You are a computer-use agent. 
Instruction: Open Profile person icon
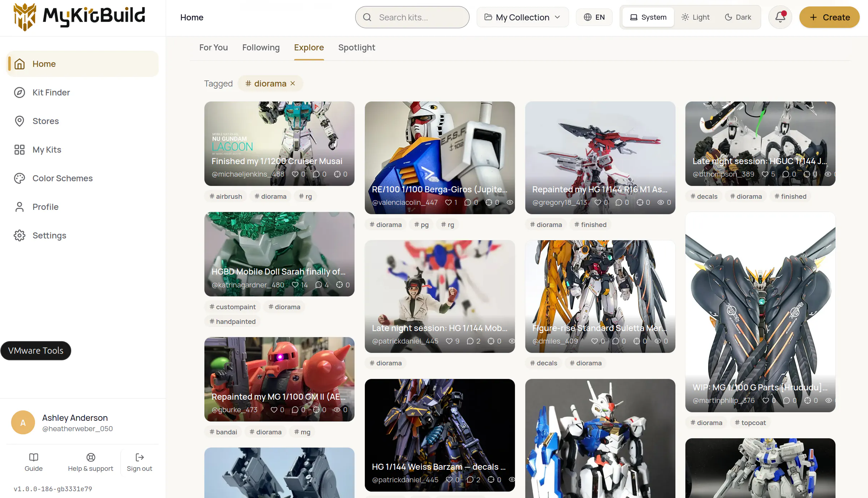coord(19,207)
